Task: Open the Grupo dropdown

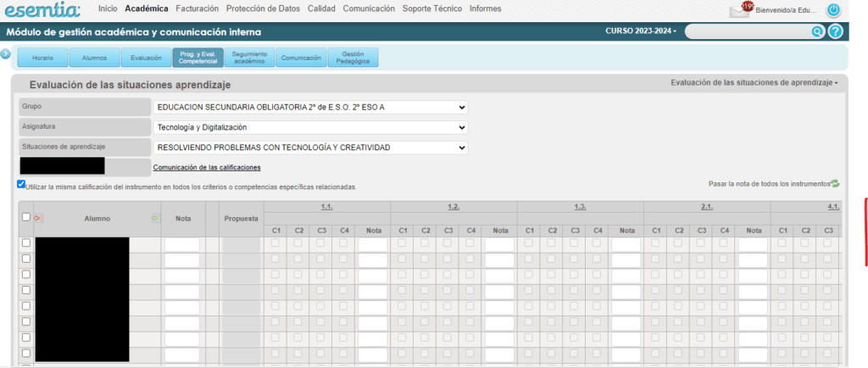Action: (311, 108)
